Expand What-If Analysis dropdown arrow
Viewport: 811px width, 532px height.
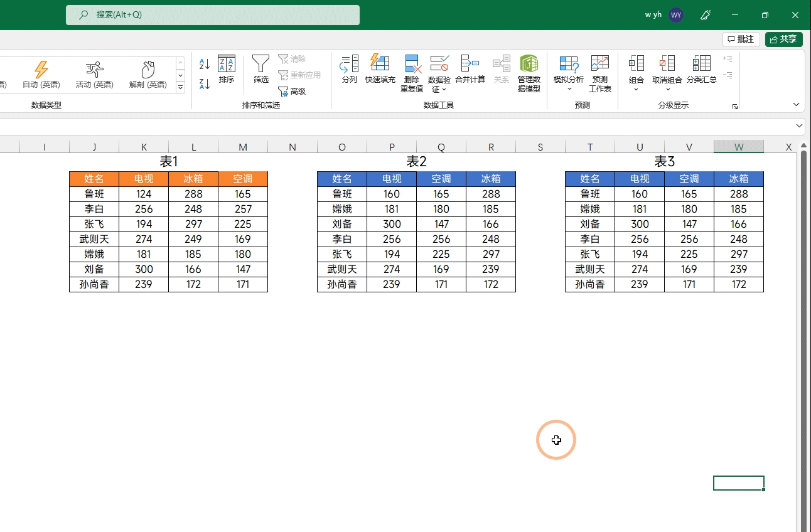click(x=569, y=89)
